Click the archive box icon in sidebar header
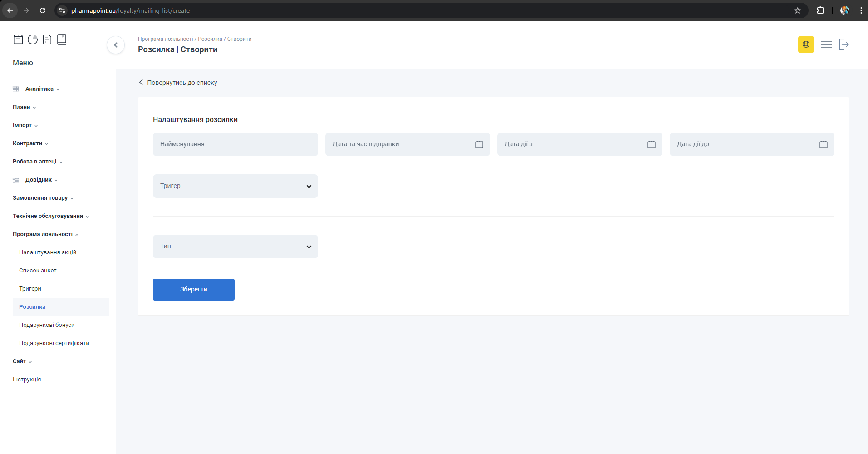Viewport: 868px width, 454px height. 18,39
